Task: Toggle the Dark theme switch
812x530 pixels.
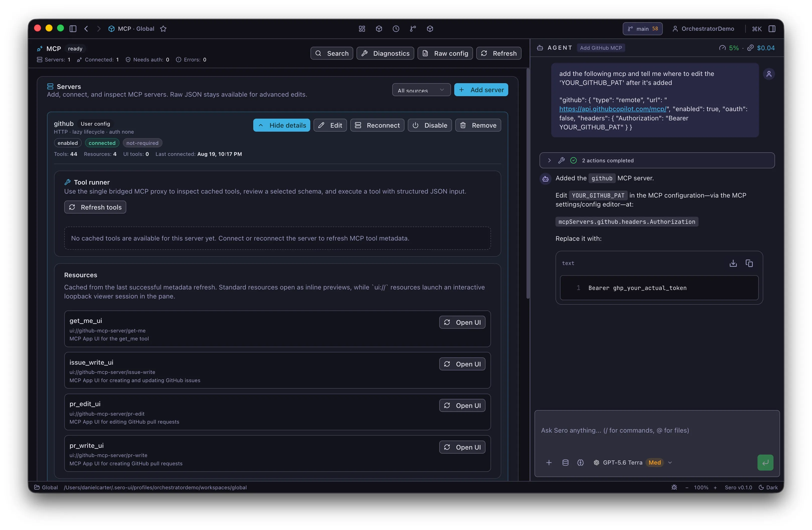Action: click(x=768, y=488)
